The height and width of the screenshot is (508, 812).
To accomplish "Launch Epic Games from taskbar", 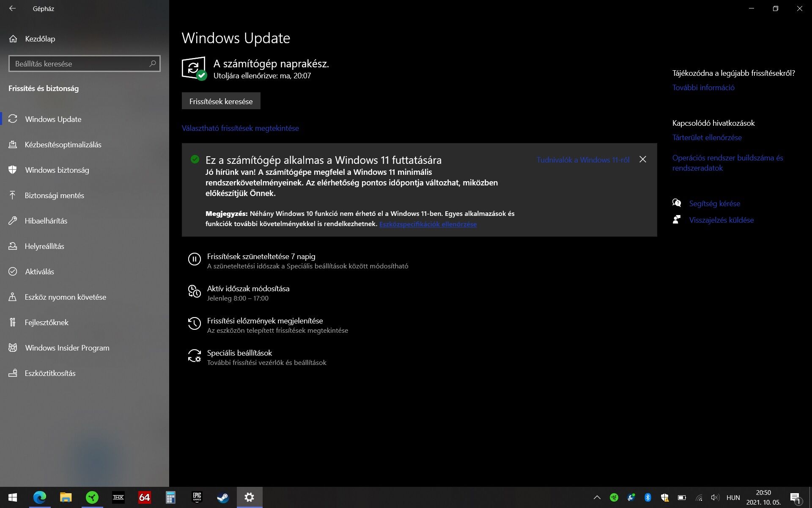I will pyautogui.click(x=197, y=497).
